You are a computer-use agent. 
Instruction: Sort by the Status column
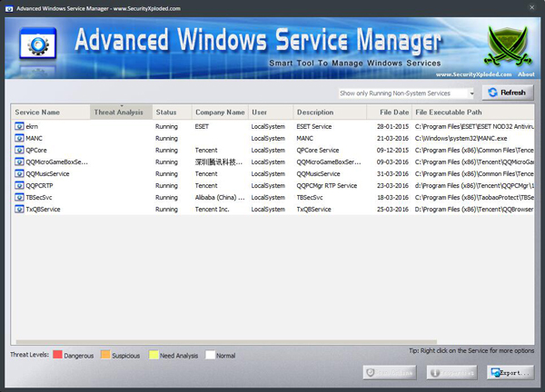pos(172,113)
